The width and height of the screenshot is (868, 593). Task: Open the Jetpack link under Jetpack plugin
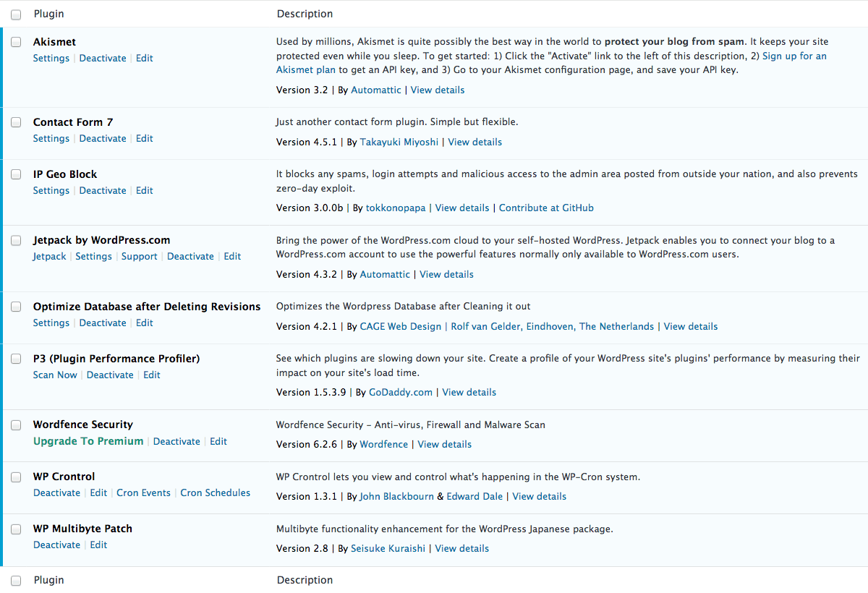[x=49, y=256]
